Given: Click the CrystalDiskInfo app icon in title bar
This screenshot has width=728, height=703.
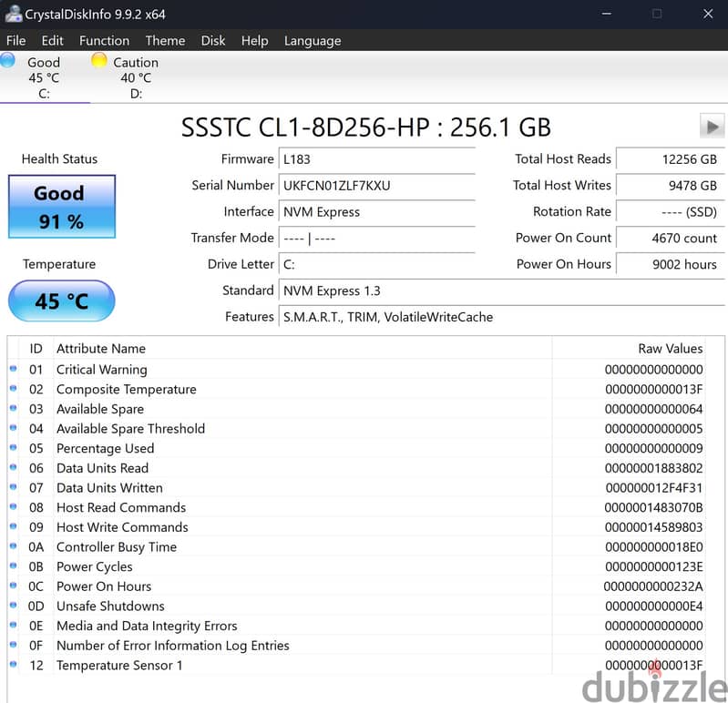Looking at the screenshot, I should (13, 14).
